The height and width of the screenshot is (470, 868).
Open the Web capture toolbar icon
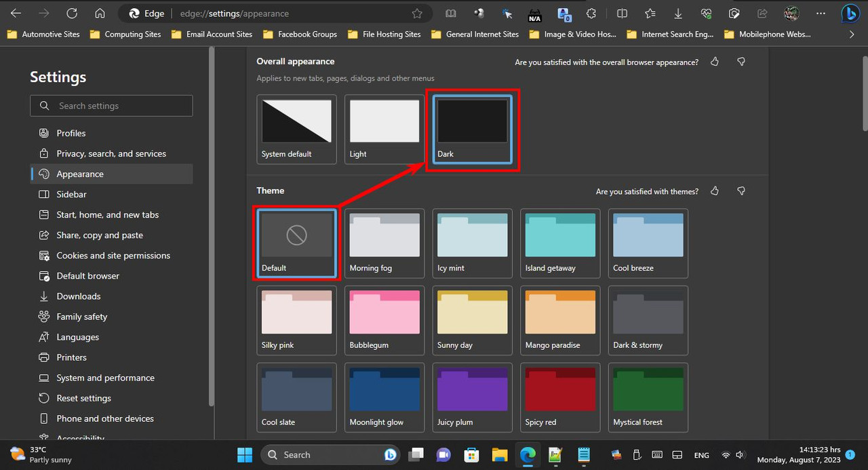coord(734,13)
